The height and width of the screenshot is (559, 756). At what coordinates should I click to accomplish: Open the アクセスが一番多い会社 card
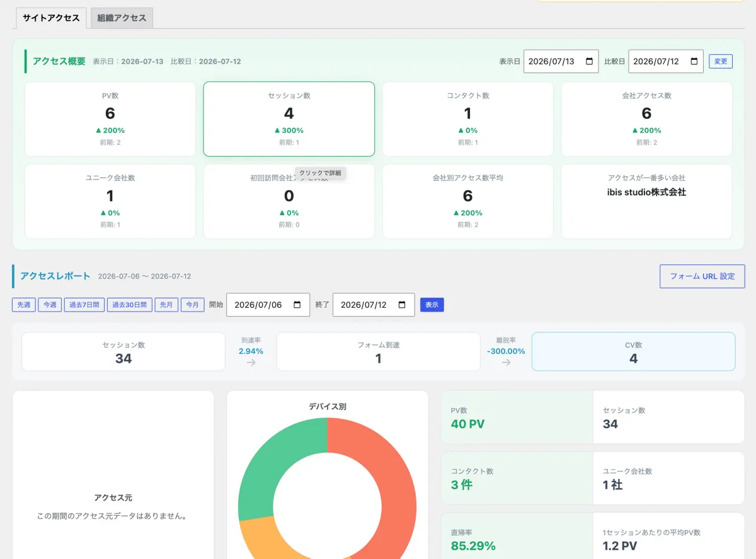click(647, 201)
